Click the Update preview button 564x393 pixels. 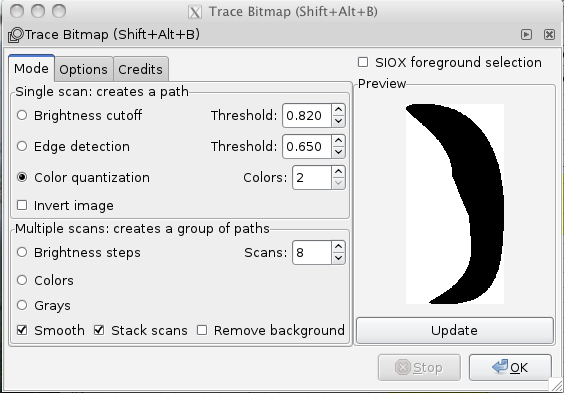455,330
